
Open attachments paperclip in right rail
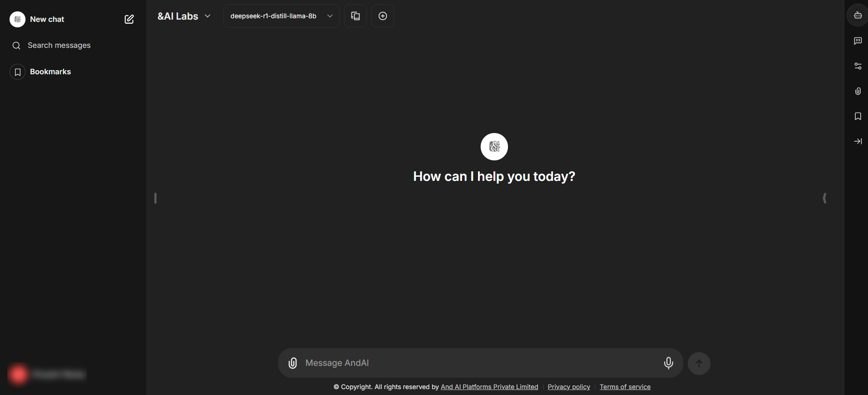pyautogui.click(x=858, y=91)
